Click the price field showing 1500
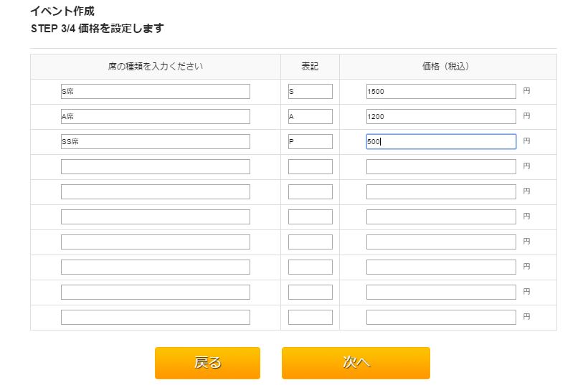The height and width of the screenshot is (385, 588). [440, 92]
